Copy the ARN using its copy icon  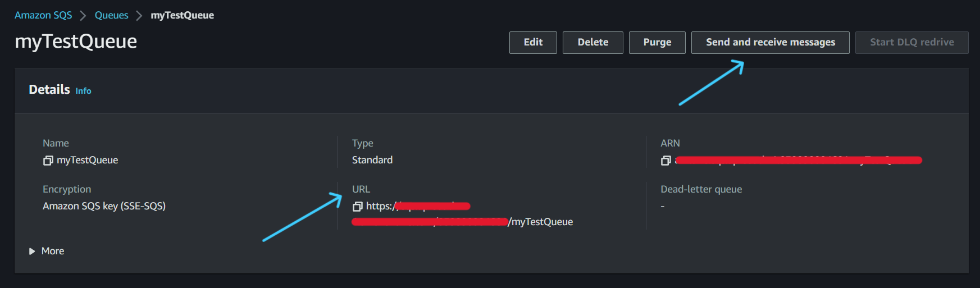(x=666, y=161)
